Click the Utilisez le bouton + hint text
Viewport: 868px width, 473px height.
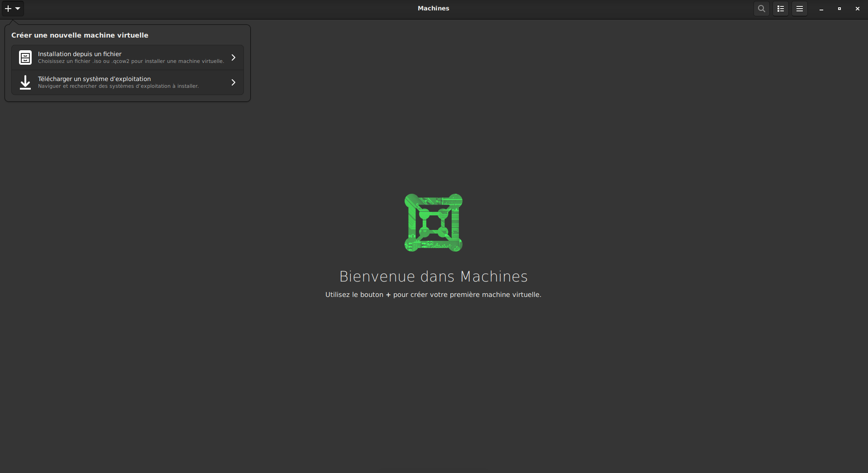(433, 295)
